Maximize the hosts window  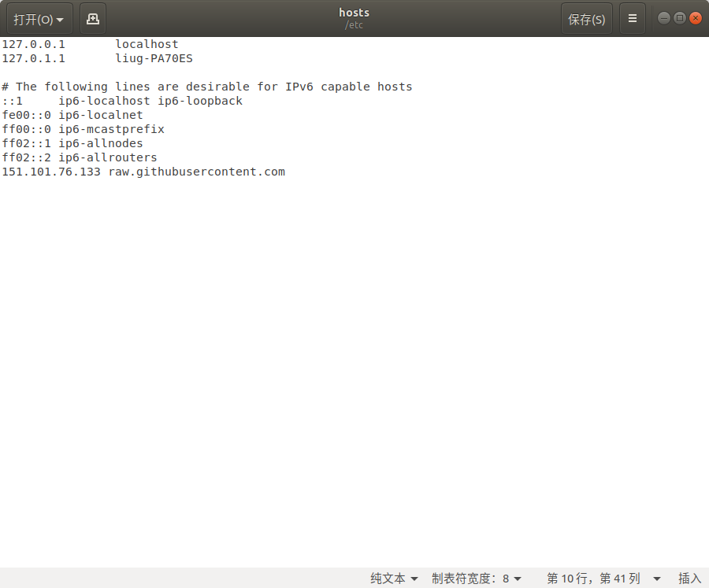pyautogui.click(x=680, y=18)
